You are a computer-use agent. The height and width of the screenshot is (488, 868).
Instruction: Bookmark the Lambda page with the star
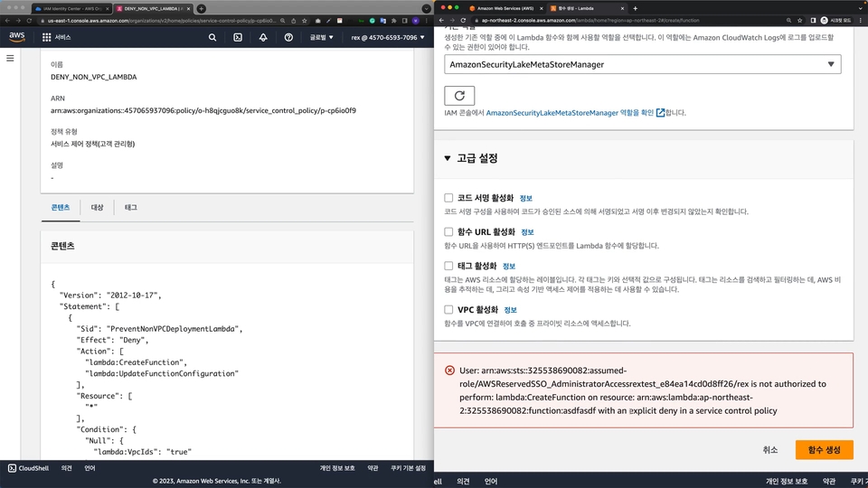coord(800,21)
